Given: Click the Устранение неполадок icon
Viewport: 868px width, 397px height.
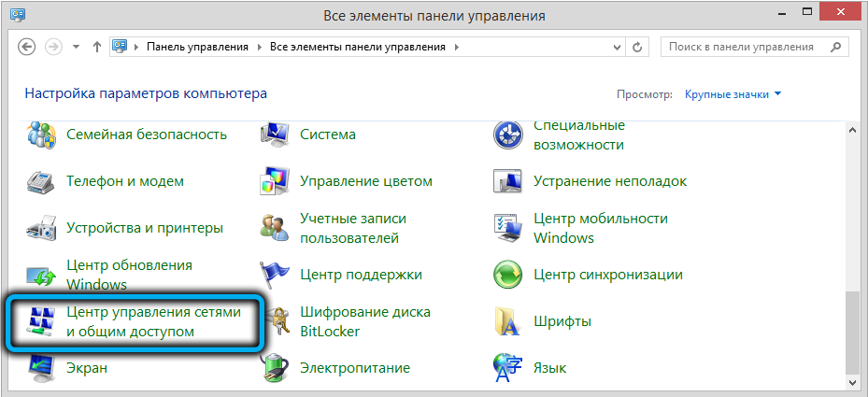Looking at the screenshot, I should click(x=508, y=181).
